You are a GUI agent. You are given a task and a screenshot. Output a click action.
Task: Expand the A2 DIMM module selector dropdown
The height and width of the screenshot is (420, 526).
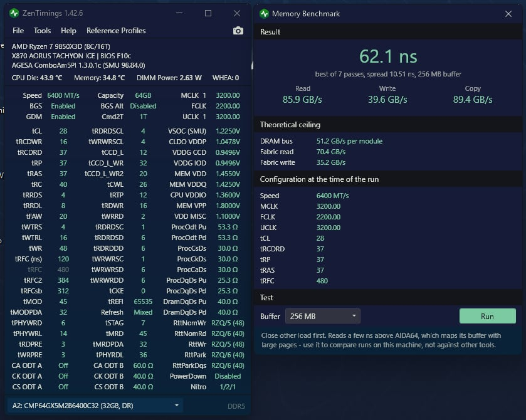tap(95, 406)
